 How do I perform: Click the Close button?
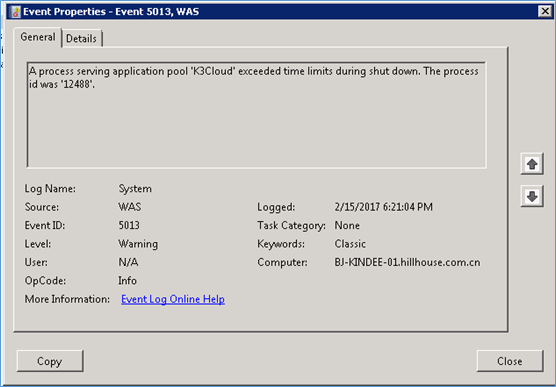[x=510, y=361]
